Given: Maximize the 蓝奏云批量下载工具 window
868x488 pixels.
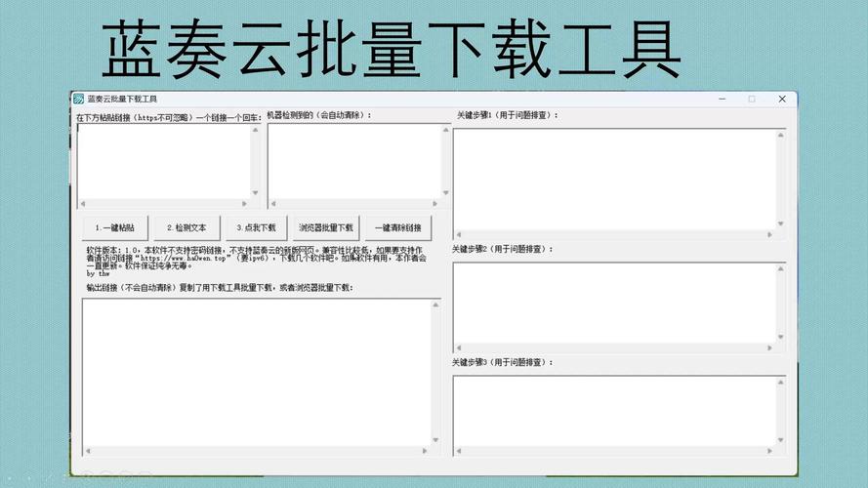Looking at the screenshot, I should pyautogui.click(x=752, y=99).
